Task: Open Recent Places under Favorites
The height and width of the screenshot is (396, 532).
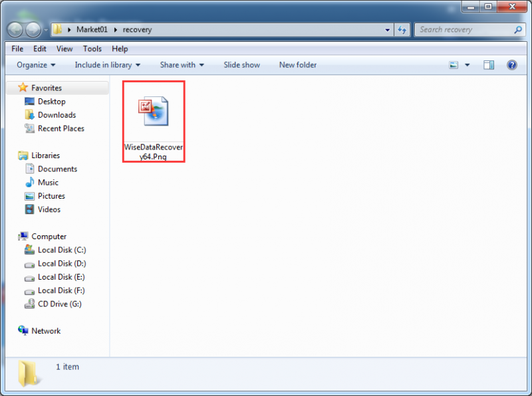Action: [x=61, y=128]
